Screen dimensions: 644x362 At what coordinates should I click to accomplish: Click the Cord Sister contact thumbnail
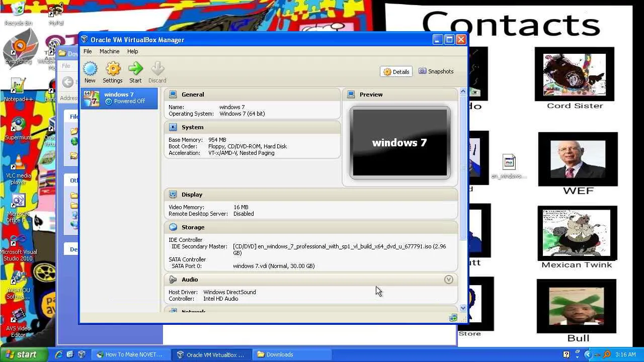574,74
